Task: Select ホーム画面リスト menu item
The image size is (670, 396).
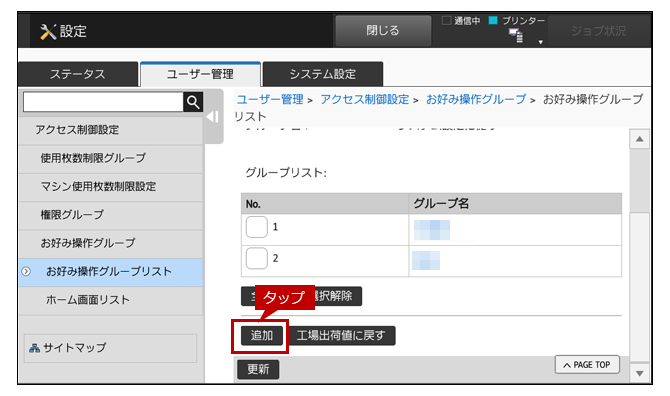Action: (111, 300)
